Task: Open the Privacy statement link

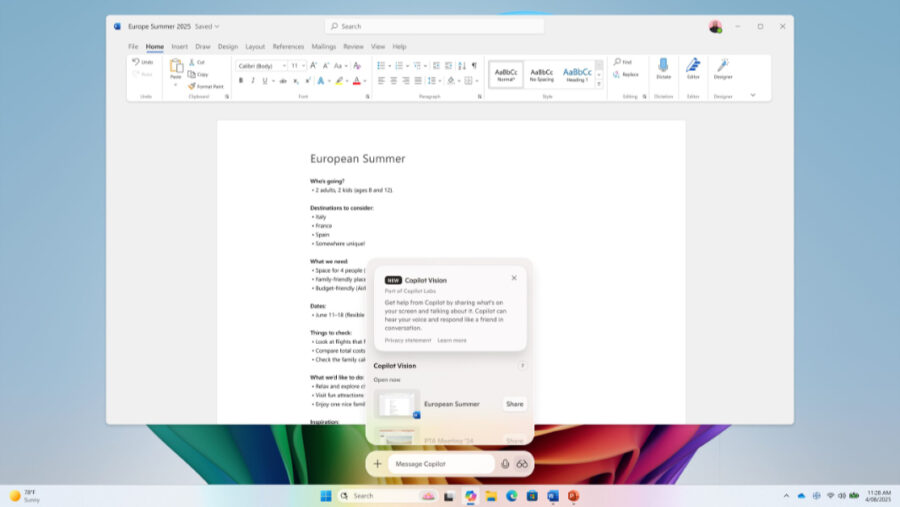Action: coord(408,340)
